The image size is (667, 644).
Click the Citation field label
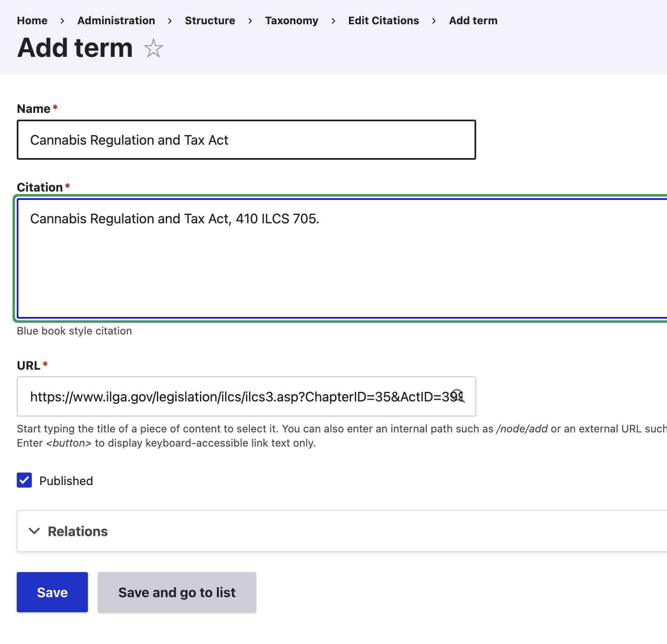click(x=40, y=187)
